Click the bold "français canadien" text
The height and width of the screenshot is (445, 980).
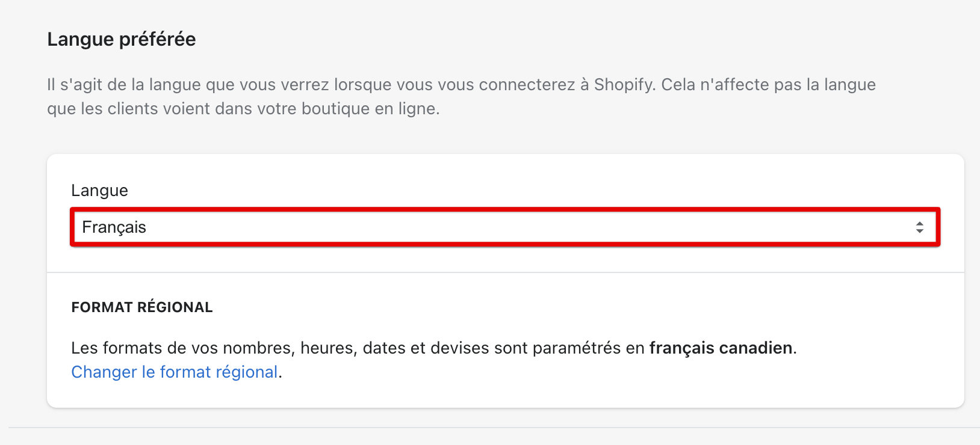[721, 348]
